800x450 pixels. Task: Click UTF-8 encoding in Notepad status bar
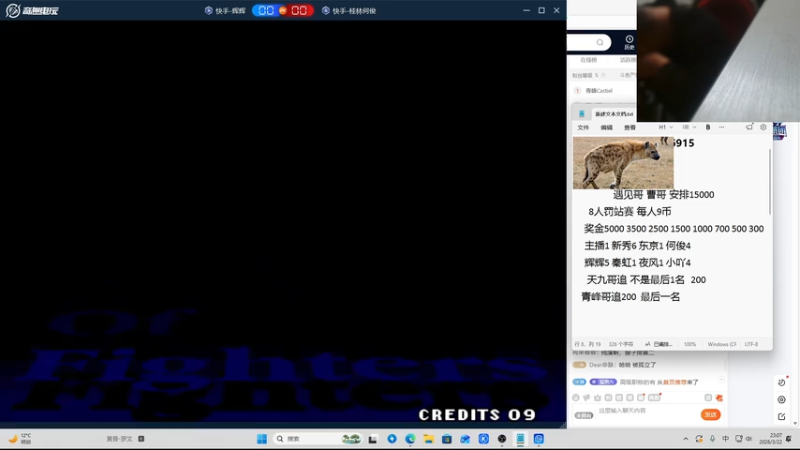click(x=751, y=344)
